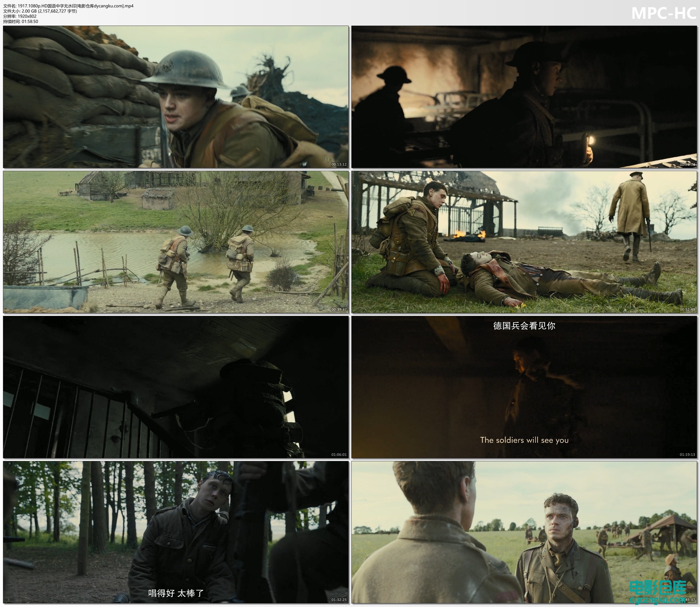This screenshot has width=700, height=607.
Task: Select the fallen soldier on grass thumbnail
Action: coord(524,242)
